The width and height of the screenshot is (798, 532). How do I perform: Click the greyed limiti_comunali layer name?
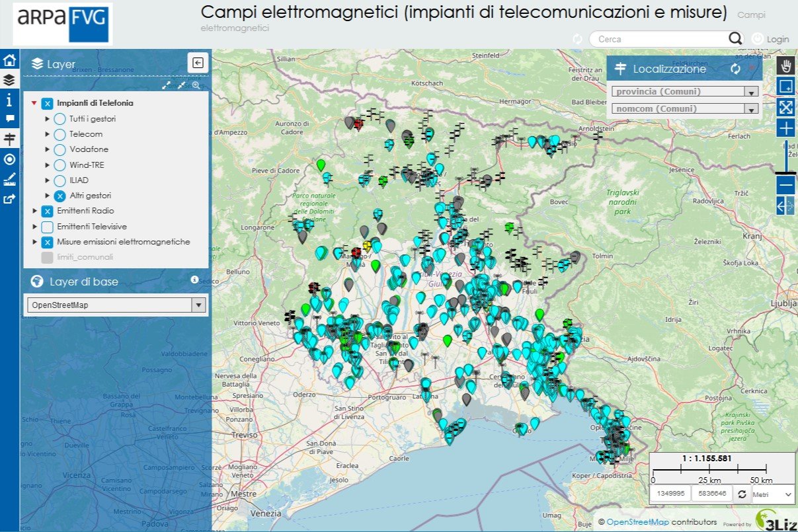click(85, 257)
